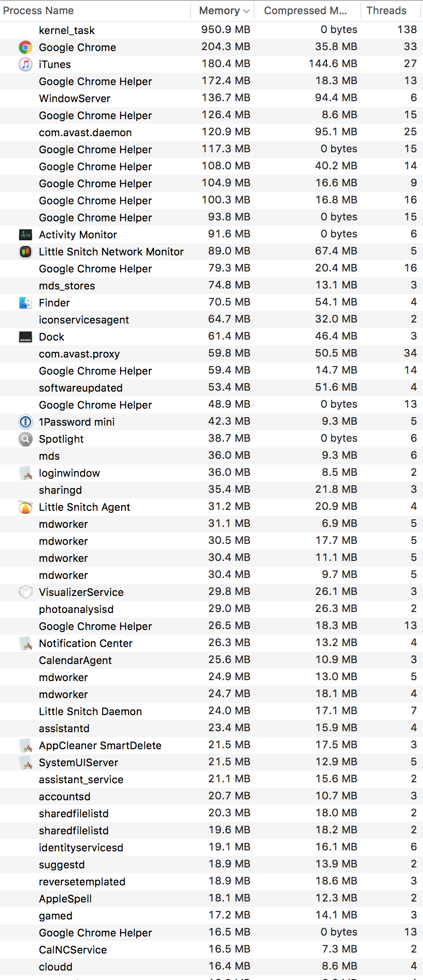Click the 1Password mini icon
423x980 pixels.
tap(26, 422)
